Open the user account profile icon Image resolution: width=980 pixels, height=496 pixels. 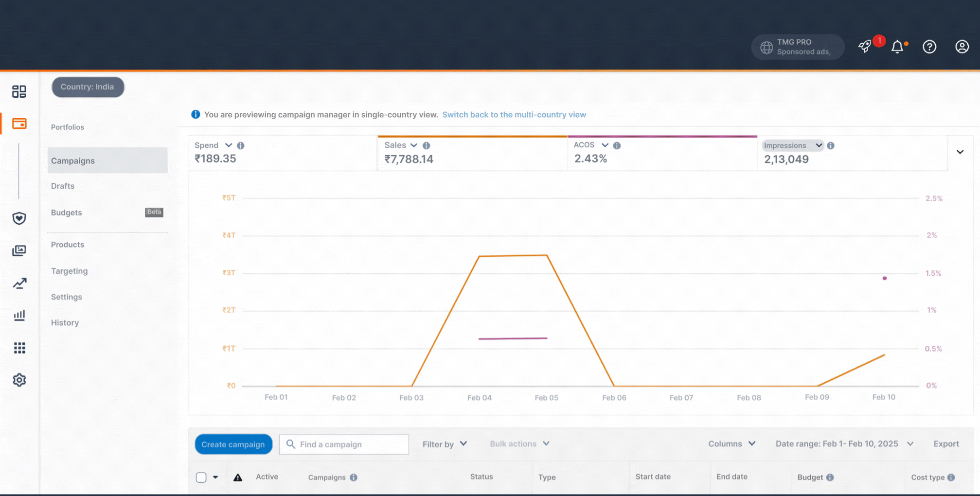962,47
